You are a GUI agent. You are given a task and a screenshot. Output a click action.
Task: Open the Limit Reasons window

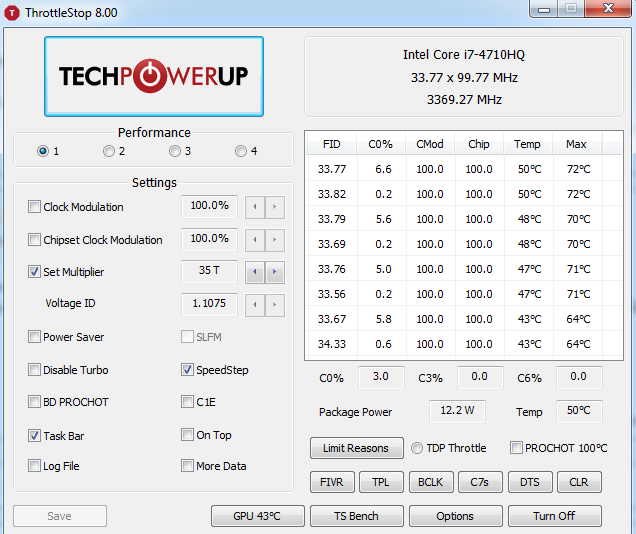click(x=357, y=448)
